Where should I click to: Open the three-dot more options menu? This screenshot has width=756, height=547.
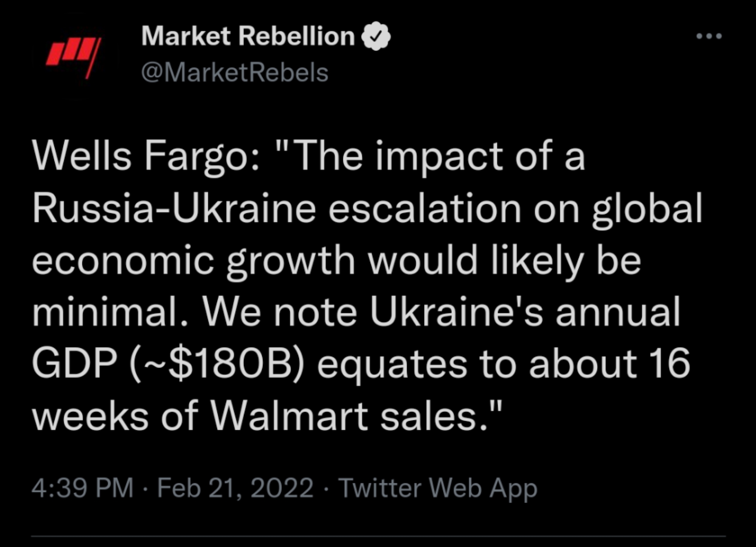tap(709, 36)
